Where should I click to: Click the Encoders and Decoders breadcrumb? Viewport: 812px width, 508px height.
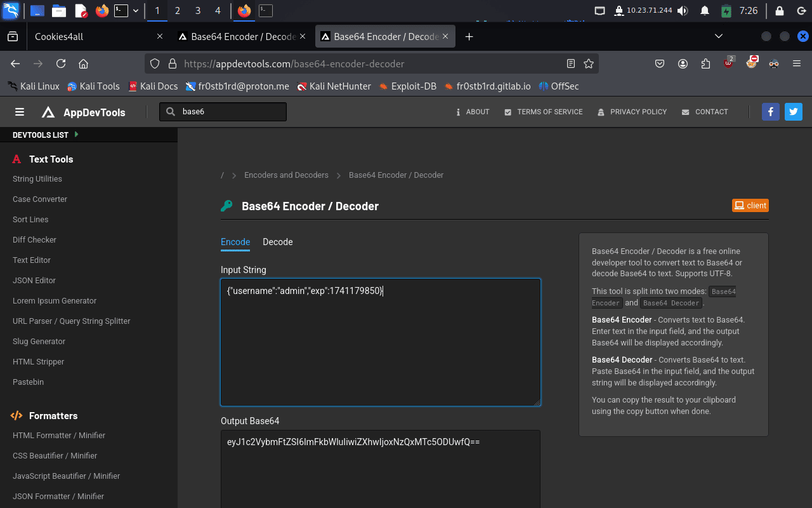[x=286, y=175]
